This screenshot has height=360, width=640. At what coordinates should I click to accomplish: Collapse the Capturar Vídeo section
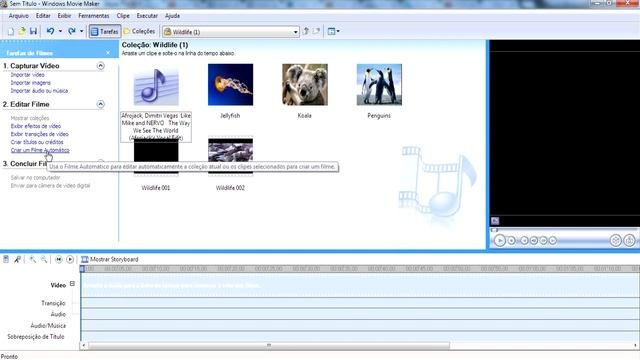(100, 66)
